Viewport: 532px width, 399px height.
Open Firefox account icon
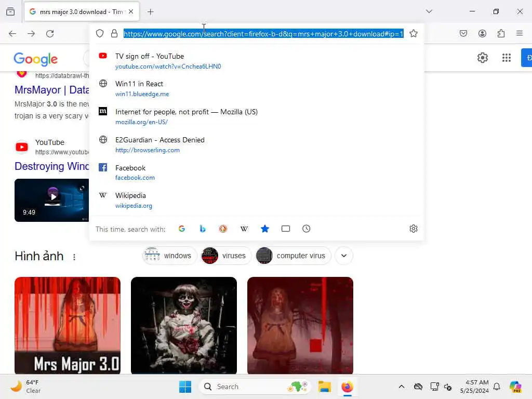[x=482, y=33]
